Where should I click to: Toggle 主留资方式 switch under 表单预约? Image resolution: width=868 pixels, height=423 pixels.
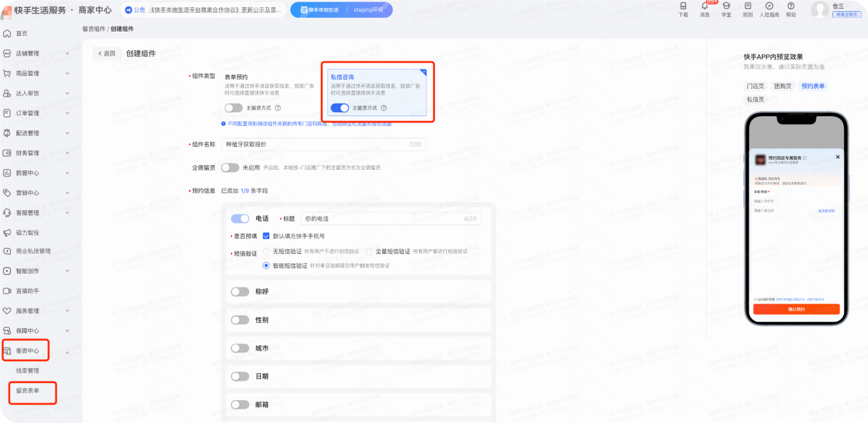[233, 108]
